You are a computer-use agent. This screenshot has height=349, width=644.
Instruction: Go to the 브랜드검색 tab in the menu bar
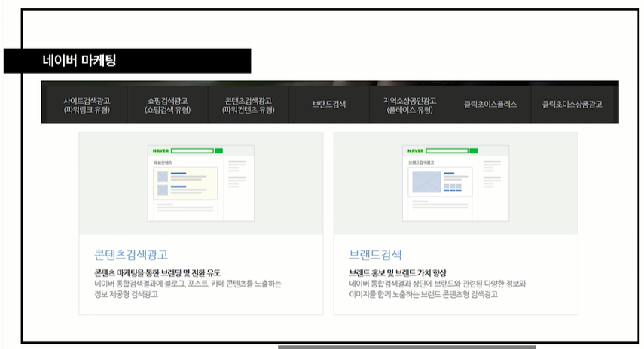pyautogui.click(x=329, y=104)
